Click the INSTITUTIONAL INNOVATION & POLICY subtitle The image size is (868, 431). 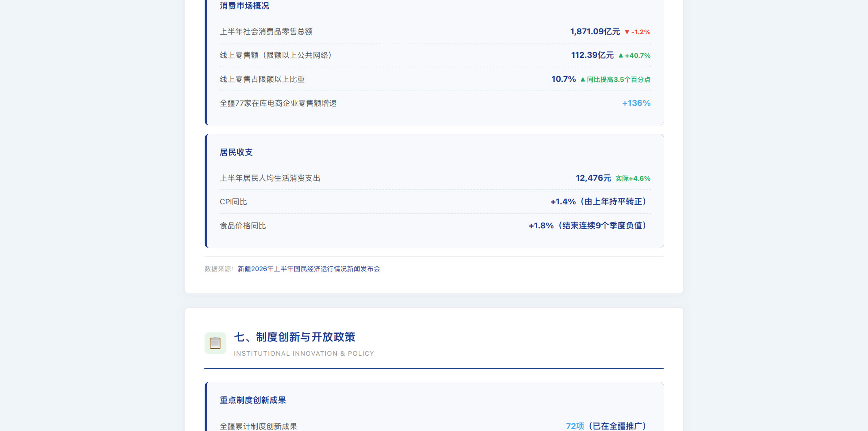pos(304,354)
